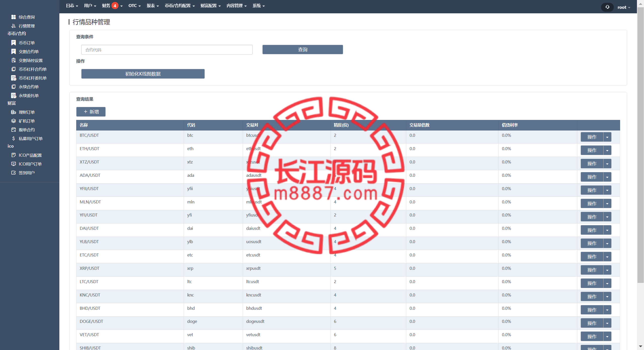Image resolution: width=644 pixels, height=350 pixels.
Task: Click 操作 button for KNC/USDT row
Action: (592, 296)
